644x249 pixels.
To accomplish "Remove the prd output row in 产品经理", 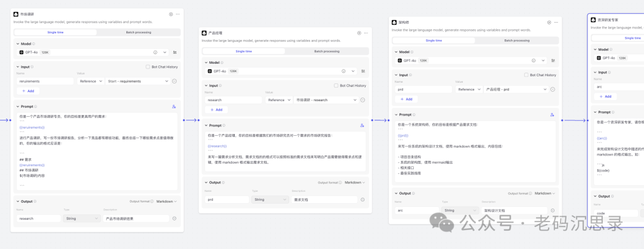I will (363, 200).
